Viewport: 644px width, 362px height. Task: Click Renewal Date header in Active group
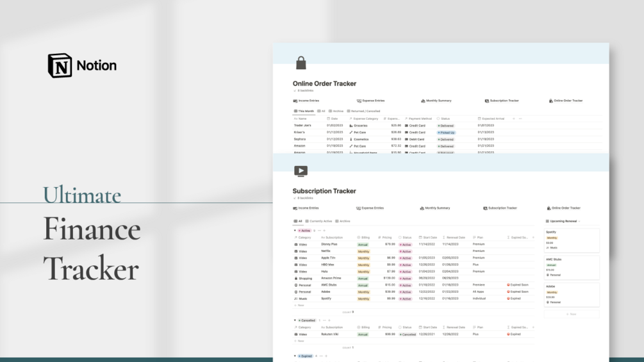coord(454,237)
